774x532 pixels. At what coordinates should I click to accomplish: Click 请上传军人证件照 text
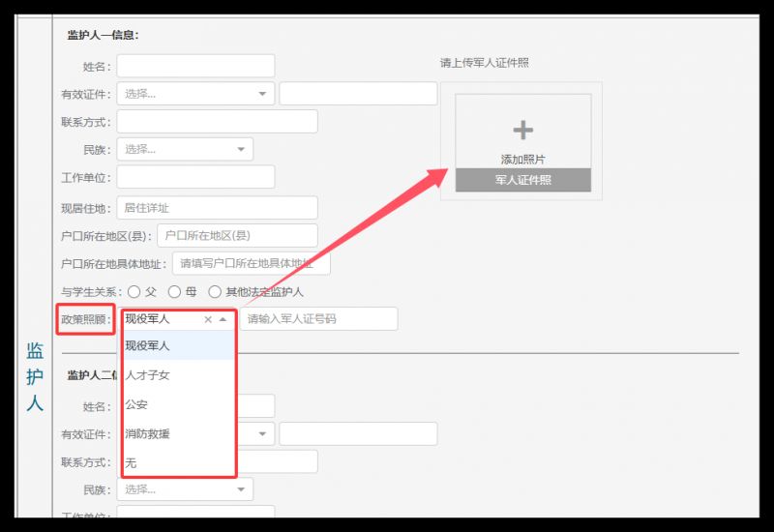pos(485,63)
